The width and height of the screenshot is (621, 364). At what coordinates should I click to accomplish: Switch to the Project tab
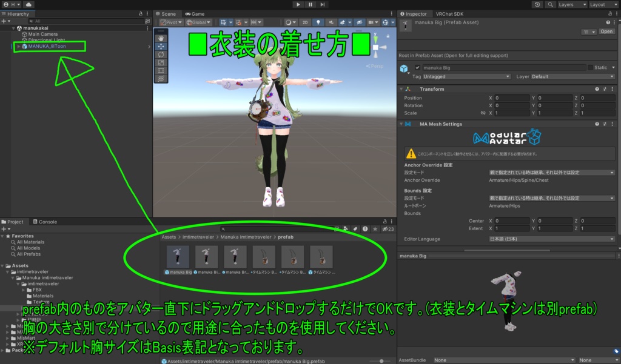pos(13,222)
